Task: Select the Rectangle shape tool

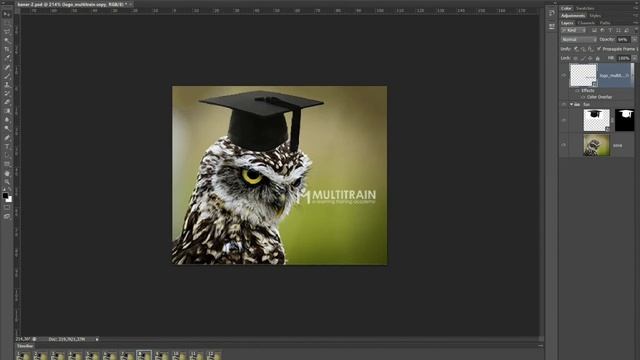Action: (7, 164)
